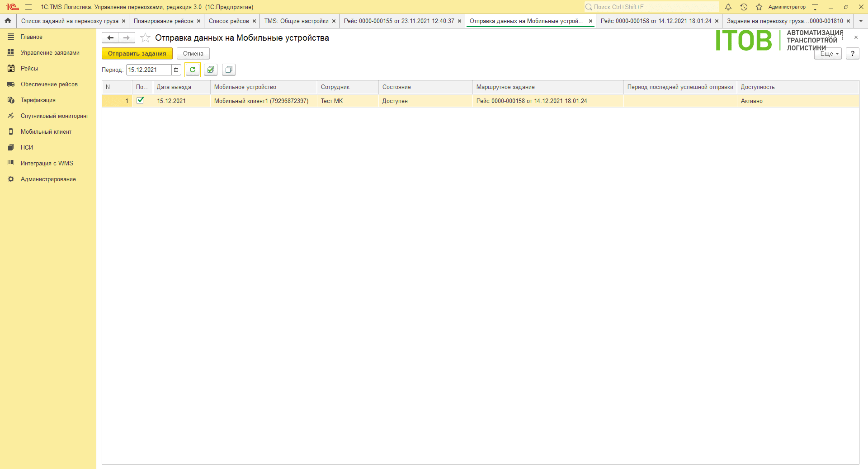868x469 pixels.
Task: Go to the Home page tab
Action: [8, 21]
